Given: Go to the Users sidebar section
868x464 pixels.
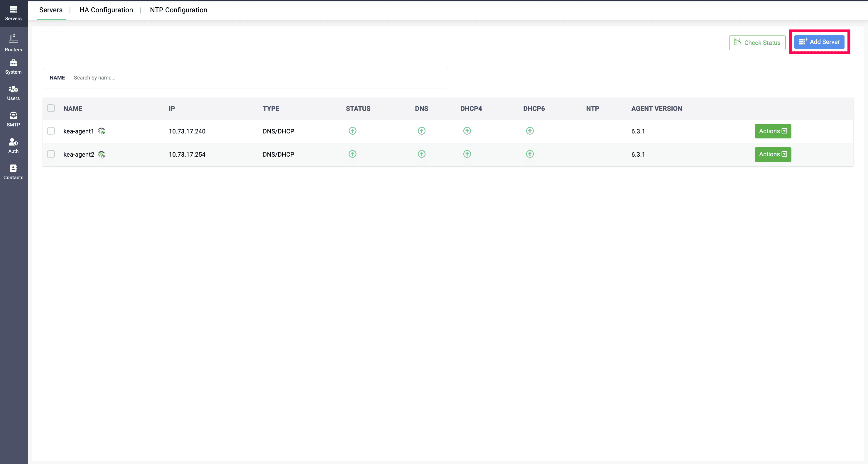Looking at the screenshot, I should click(13, 93).
